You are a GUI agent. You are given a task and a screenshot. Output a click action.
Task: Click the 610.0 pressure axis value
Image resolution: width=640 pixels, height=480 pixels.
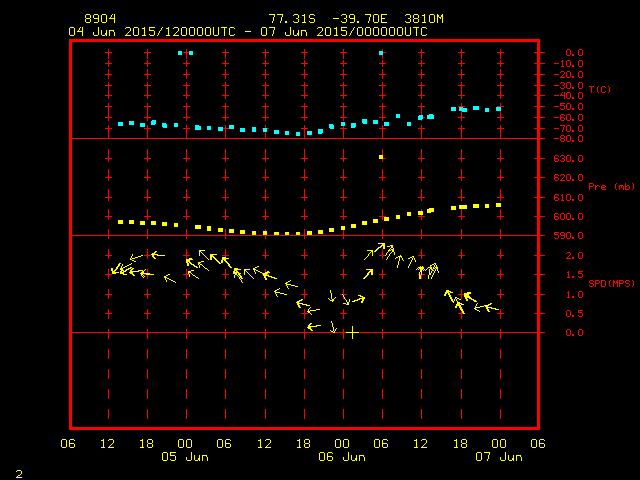[x=569, y=198]
